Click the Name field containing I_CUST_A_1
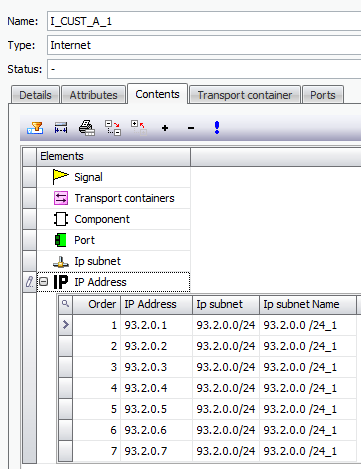The width and height of the screenshot is (361, 469). point(204,21)
